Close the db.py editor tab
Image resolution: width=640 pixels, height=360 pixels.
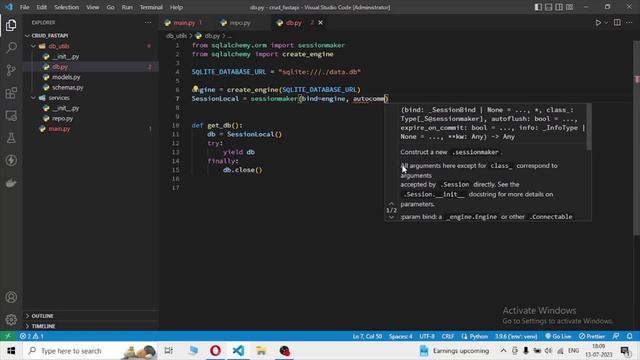(320, 23)
